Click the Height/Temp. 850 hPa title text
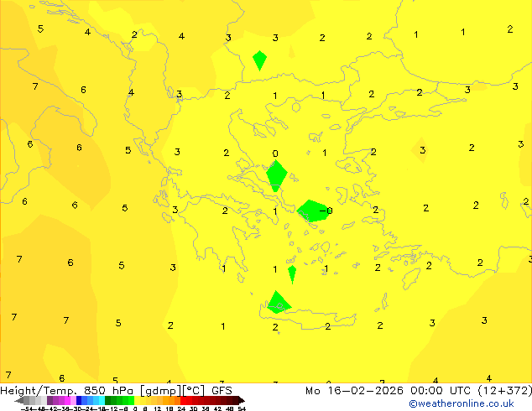The image size is (532, 411). 69,391
